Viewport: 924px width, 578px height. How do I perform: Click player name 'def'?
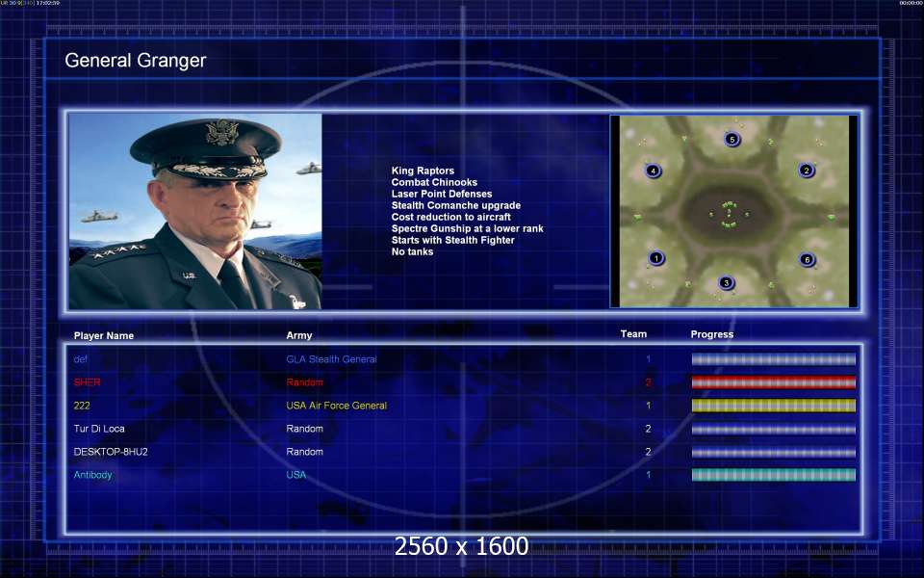[81, 359]
